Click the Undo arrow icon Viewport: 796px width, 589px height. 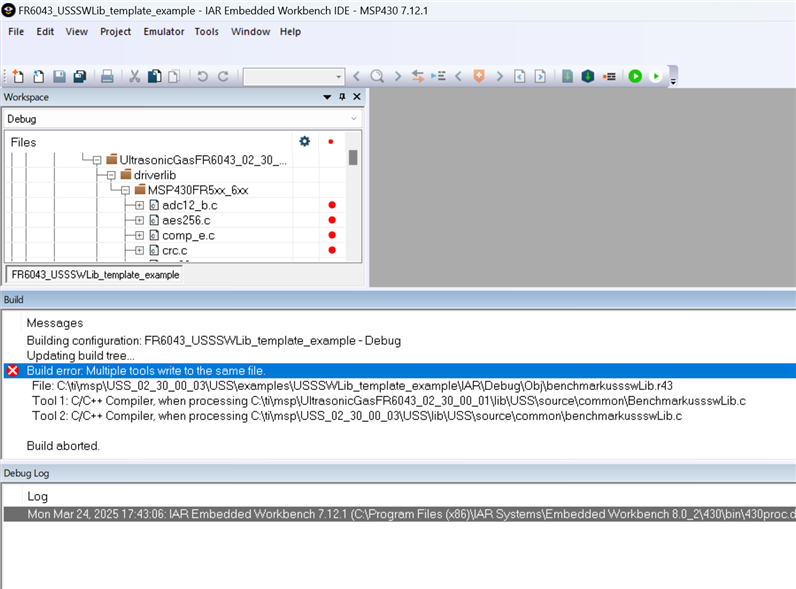pyautogui.click(x=202, y=76)
